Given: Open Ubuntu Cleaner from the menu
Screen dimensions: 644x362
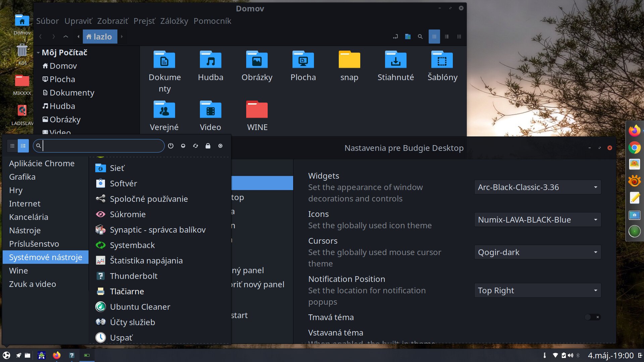Looking at the screenshot, I should point(140,307).
